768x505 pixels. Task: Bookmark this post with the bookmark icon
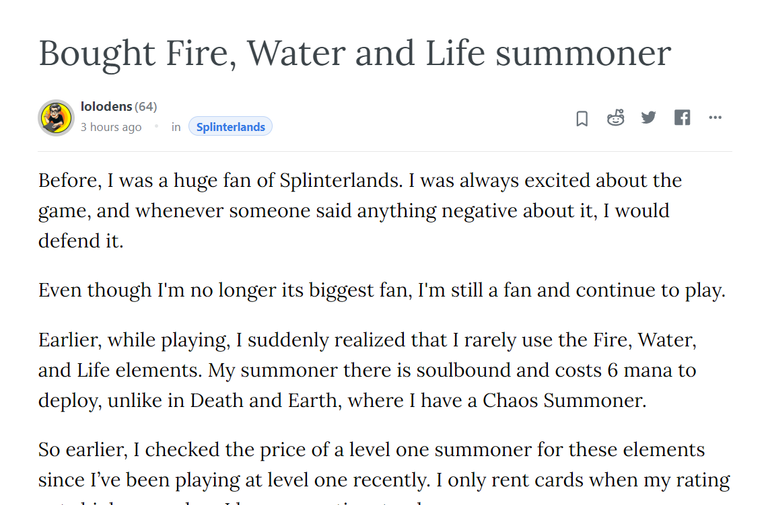(582, 119)
